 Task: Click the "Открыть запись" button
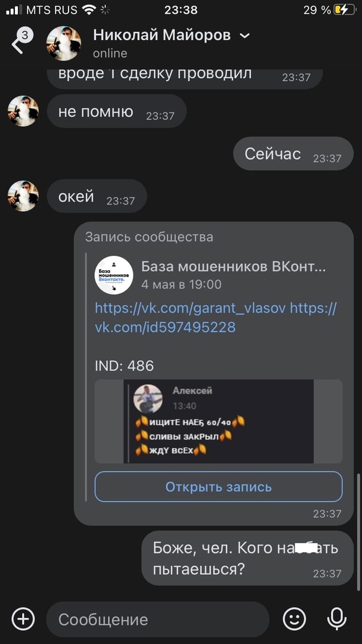[218, 487]
